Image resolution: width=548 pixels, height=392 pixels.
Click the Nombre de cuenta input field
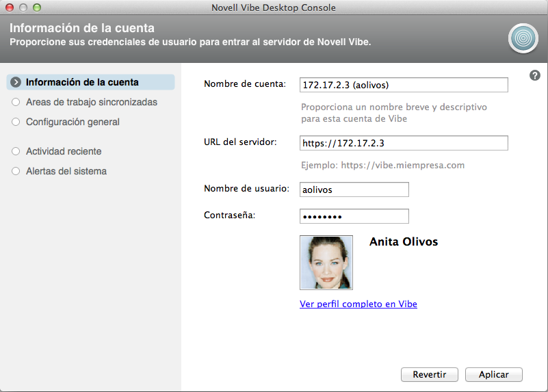[404, 85]
